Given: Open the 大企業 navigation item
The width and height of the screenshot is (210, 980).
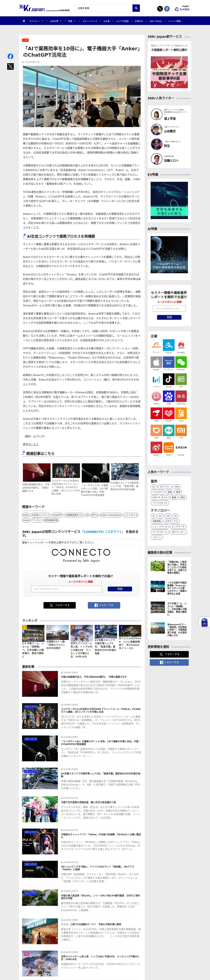Looking at the screenshot, I should 106,21.
